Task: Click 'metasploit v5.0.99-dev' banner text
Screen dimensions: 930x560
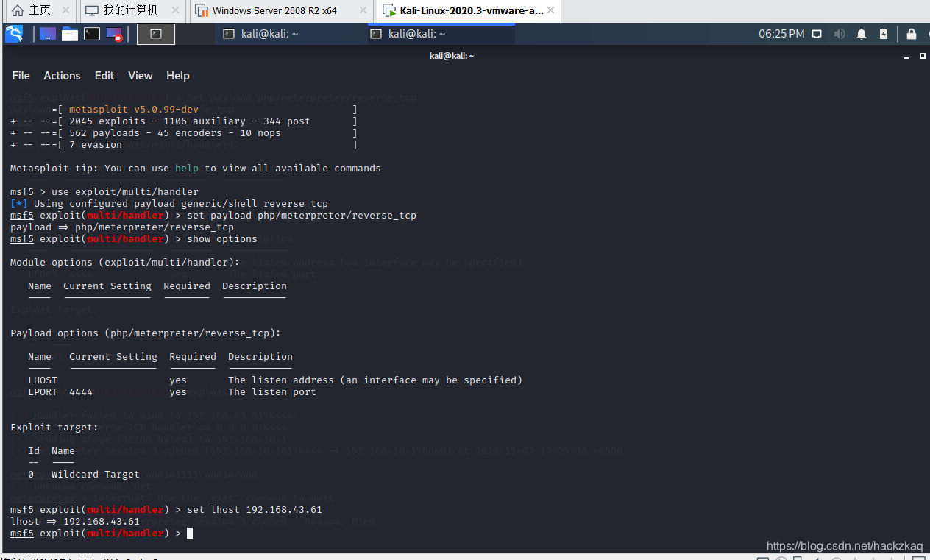Action: 134,110
